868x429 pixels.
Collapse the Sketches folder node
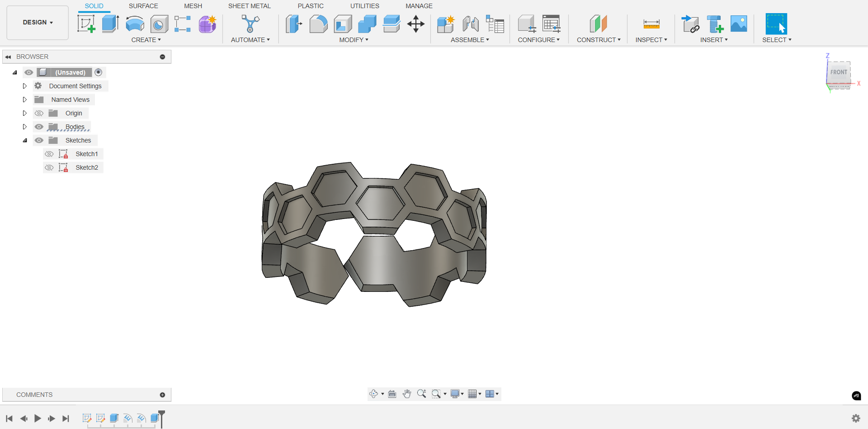pyautogui.click(x=25, y=140)
